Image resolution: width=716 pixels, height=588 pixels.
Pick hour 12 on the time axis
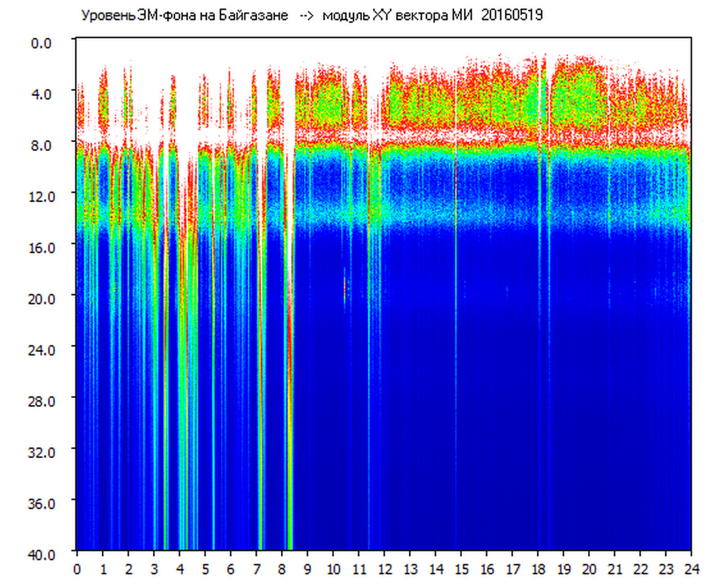point(384,569)
